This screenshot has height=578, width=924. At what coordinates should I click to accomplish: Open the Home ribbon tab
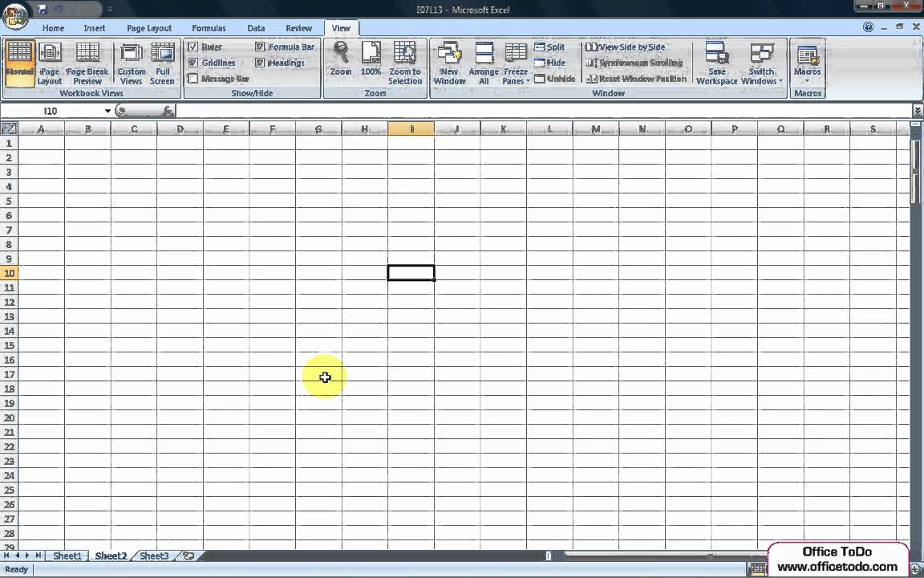click(53, 28)
